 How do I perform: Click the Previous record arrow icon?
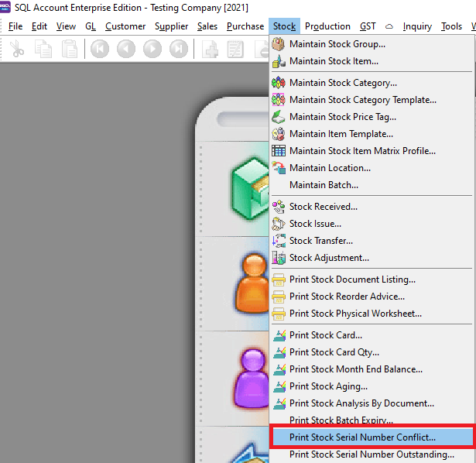pos(126,50)
